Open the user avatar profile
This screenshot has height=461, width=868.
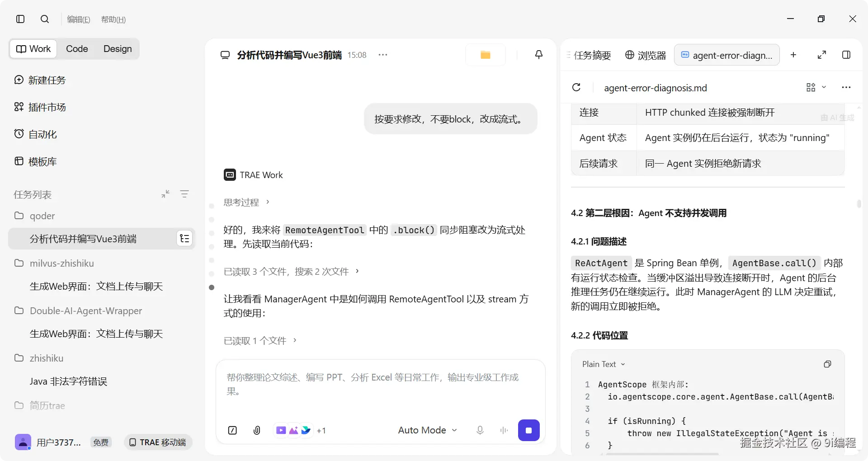23,442
